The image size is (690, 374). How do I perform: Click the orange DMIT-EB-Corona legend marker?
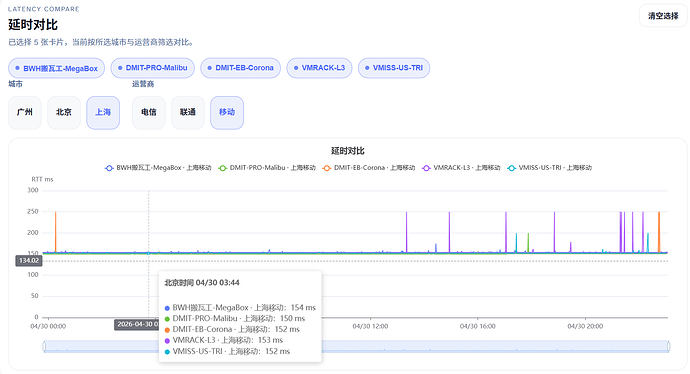pyautogui.click(x=327, y=168)
